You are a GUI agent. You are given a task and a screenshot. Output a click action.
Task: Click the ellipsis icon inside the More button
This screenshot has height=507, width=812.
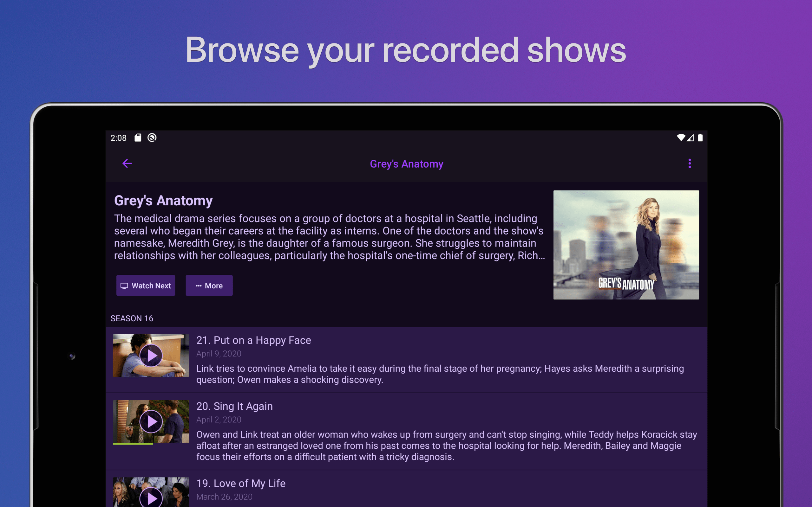198,286
